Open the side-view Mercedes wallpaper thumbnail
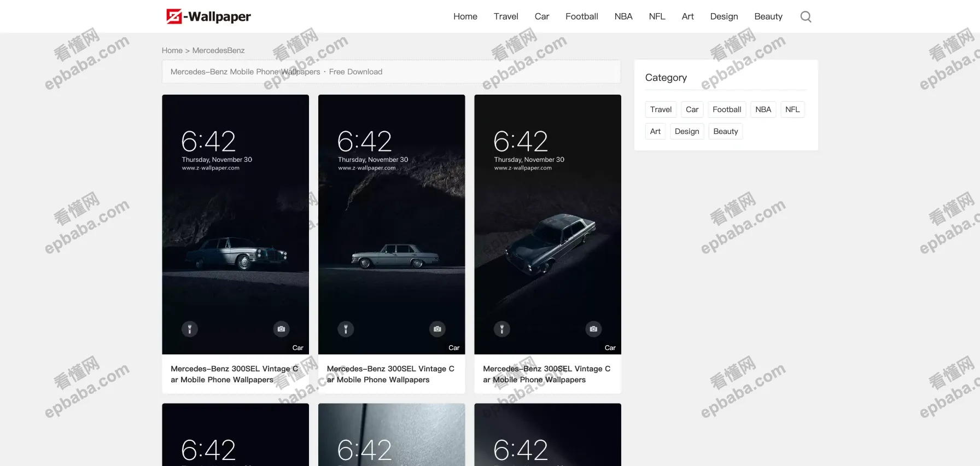980x466 pixels. [392, 230]
